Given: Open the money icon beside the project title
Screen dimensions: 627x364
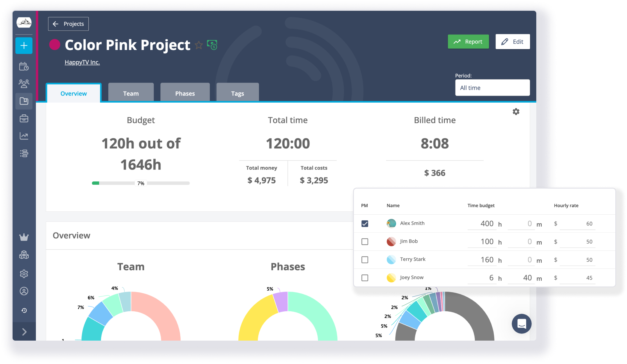Looking at the screenshot, I should coord(212,45).
